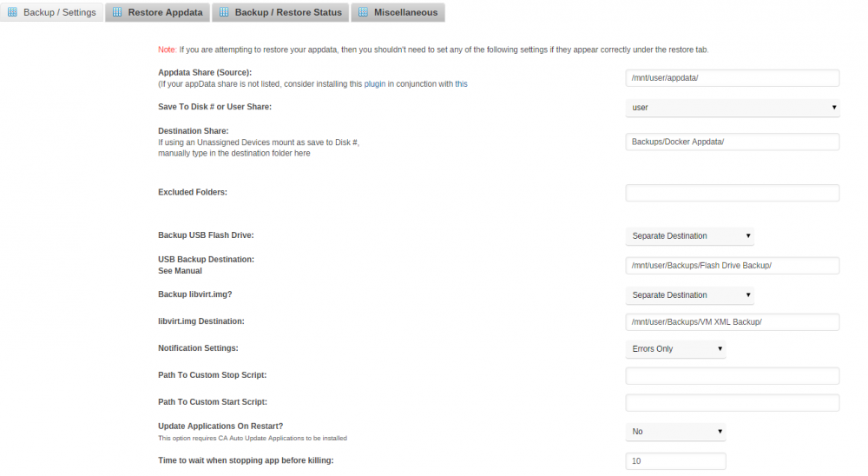
Task: Click the 'Path To Custom Start Script:' label
Action: click(213, 402)
